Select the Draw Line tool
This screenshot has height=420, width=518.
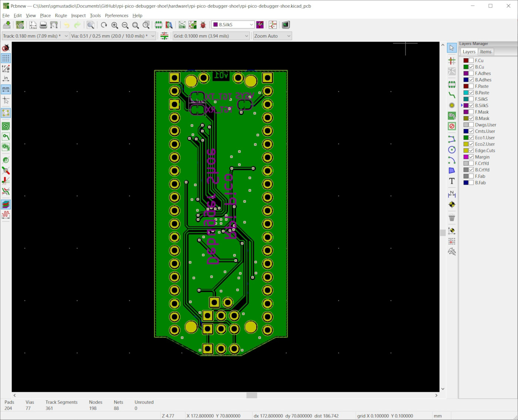point(452,140)
